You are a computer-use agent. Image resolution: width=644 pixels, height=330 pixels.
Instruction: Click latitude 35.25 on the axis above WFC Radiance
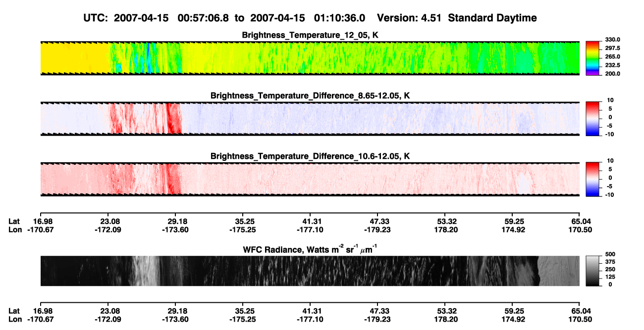point(245,221)
